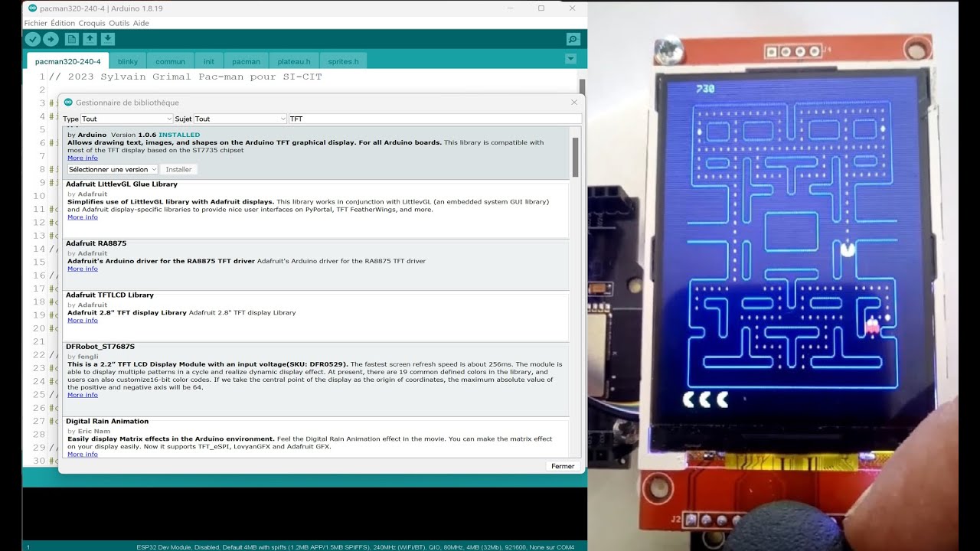Save the sketch with the Save icon
This screenshot has height=551, width=980.
point(108,39)
